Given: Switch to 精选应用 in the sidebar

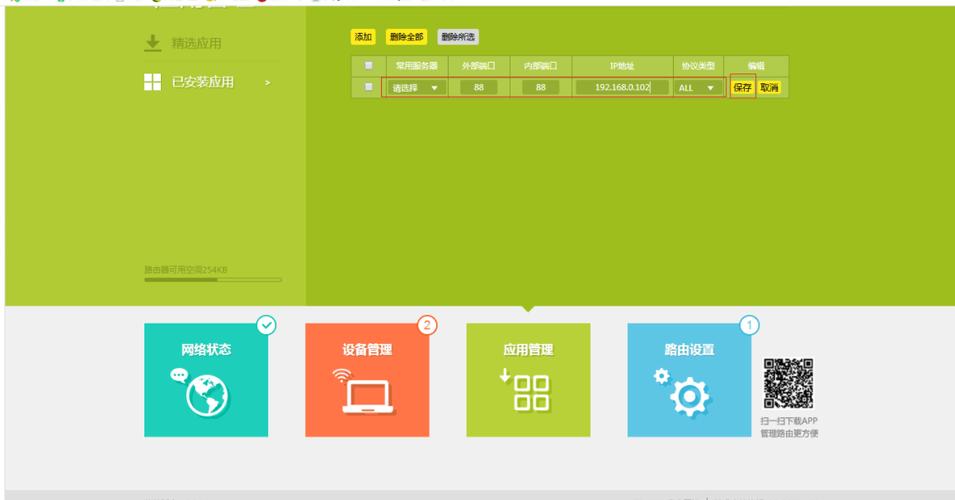Looking at the screenshot, I should [196, 43].
